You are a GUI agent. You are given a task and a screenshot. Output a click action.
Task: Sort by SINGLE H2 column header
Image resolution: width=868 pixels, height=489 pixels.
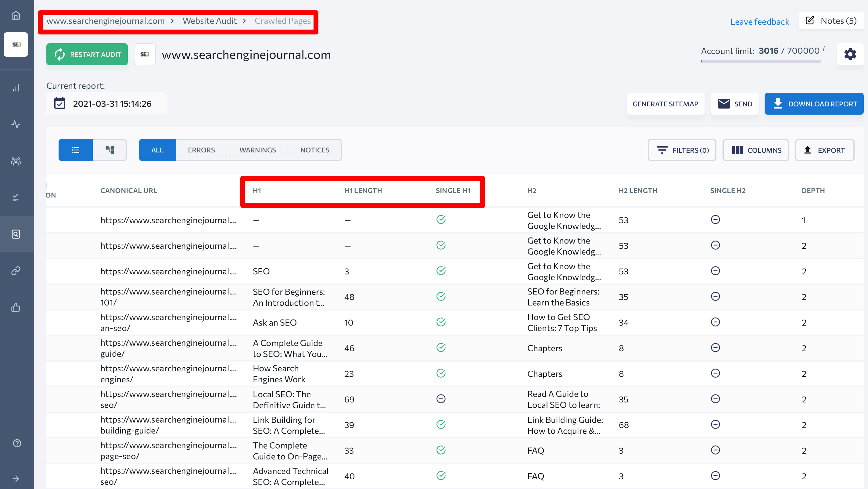coord(728,191)
